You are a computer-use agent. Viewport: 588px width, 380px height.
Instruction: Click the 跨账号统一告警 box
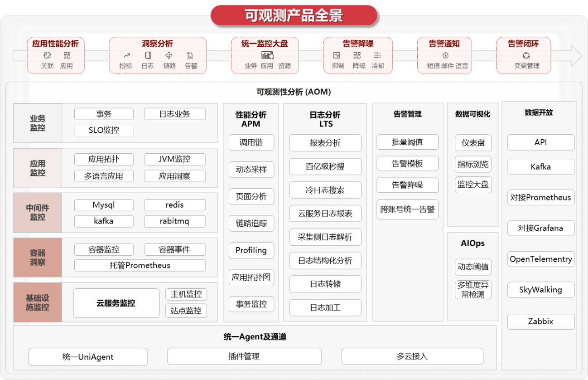click(408, 209)
